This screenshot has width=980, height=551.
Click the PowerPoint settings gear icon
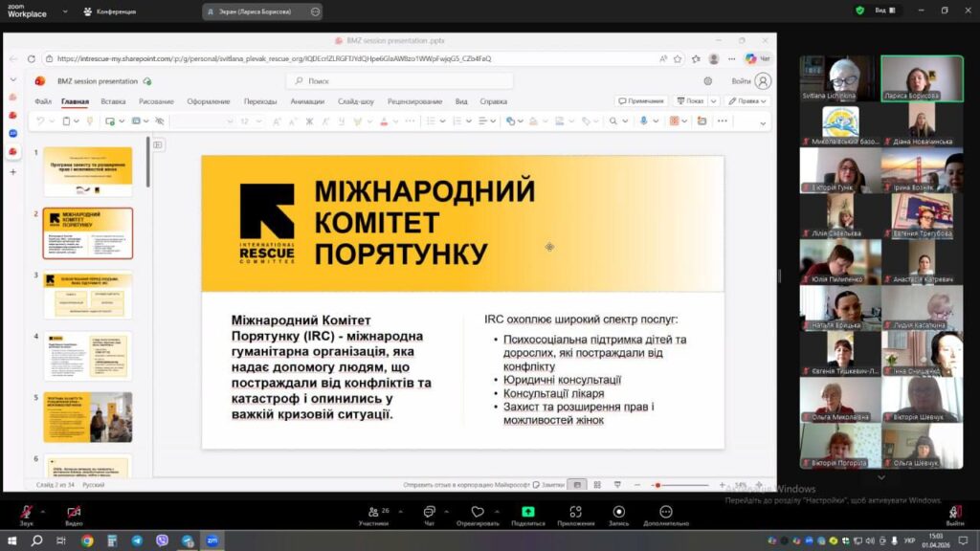pos(708,81)
